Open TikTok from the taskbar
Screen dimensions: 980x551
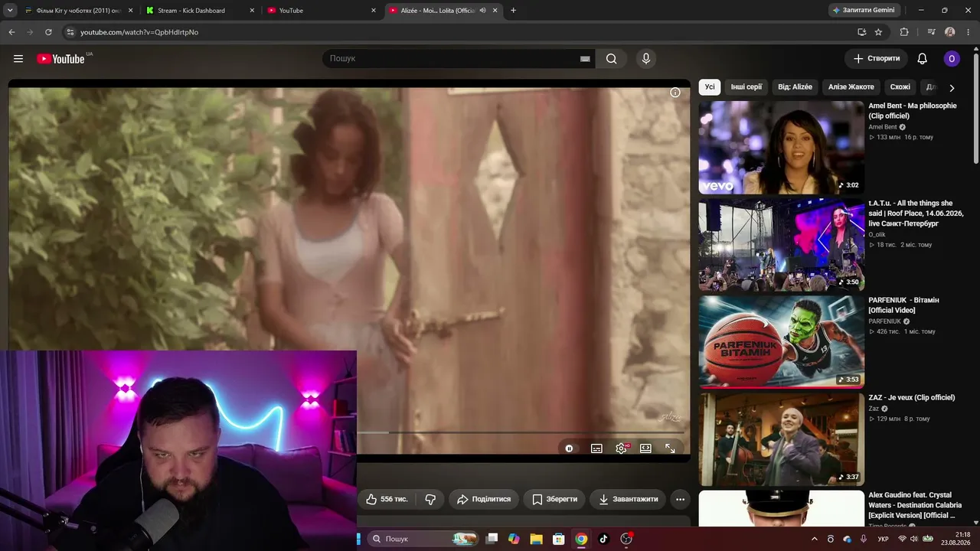click(x=603, y=539)
